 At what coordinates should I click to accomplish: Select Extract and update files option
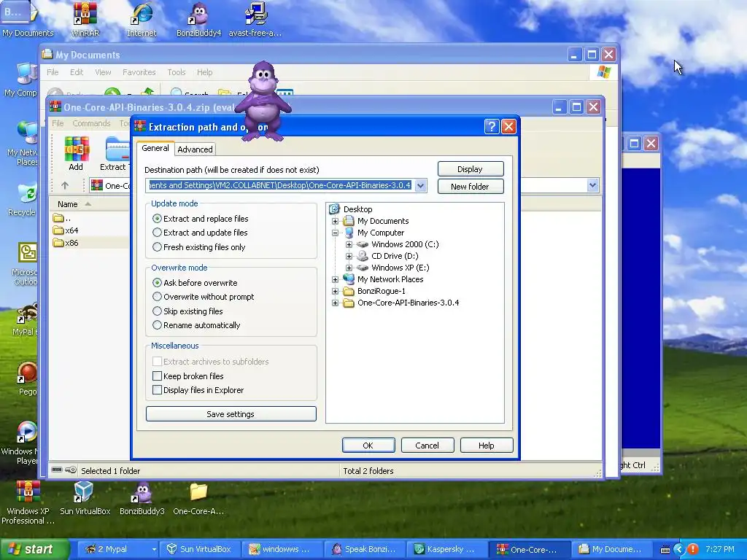157,233
